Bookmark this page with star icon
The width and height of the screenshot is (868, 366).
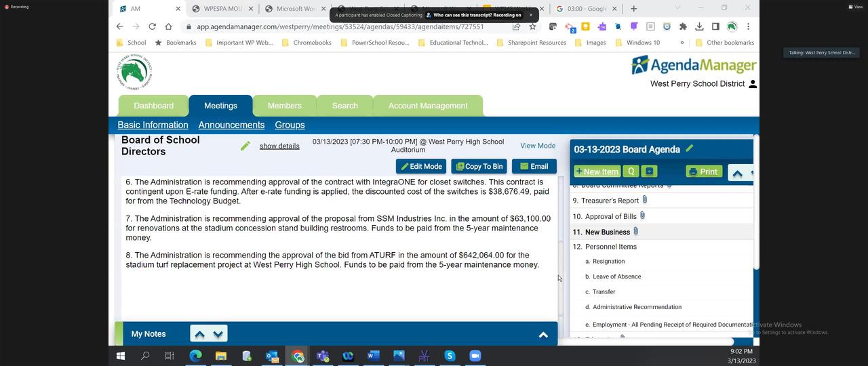point(533,26)
